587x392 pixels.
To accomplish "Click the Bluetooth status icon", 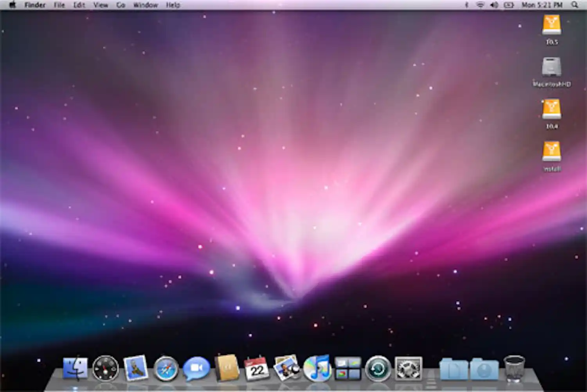I will [x=466, y=5].
